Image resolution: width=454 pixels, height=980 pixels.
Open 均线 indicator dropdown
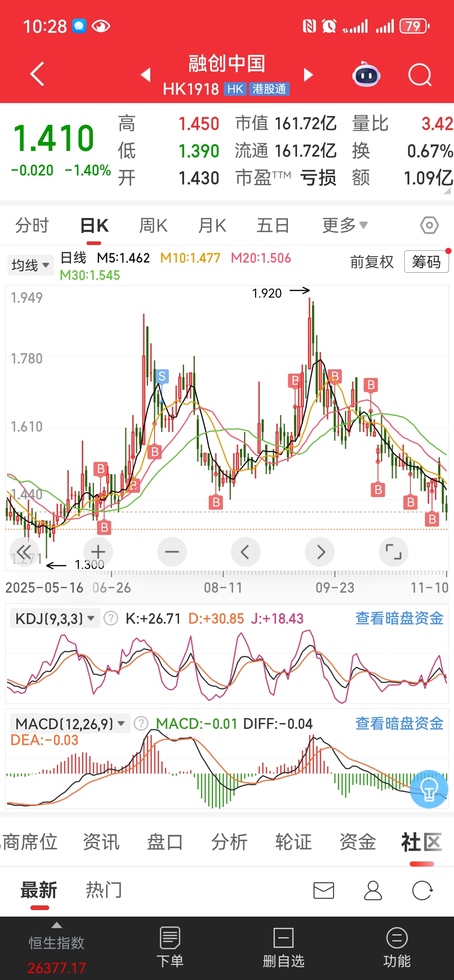pos(30,265)
